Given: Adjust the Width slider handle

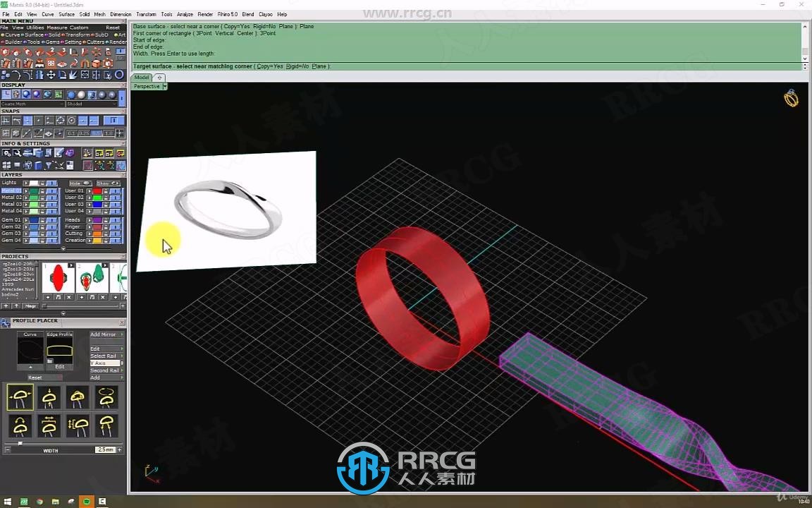Looking at the screenshot, I should [x=20, y=443].
